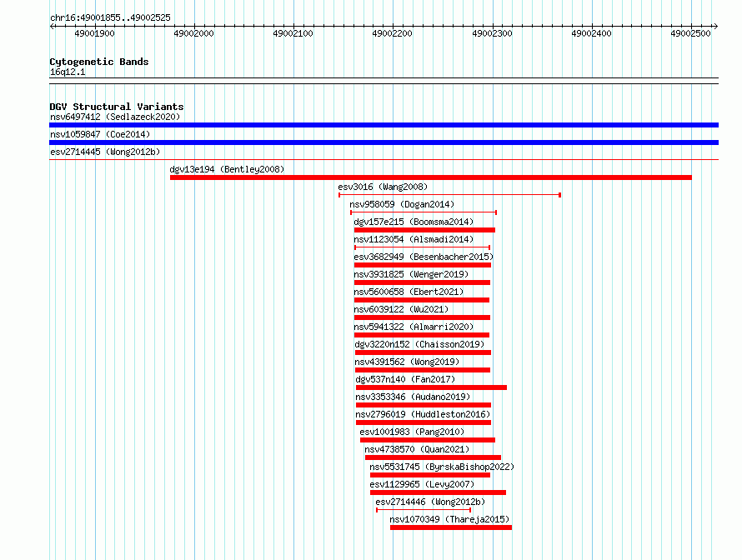
Task: Open the nsv4738570 (Quan2021) label
Action: click(417, 449)
